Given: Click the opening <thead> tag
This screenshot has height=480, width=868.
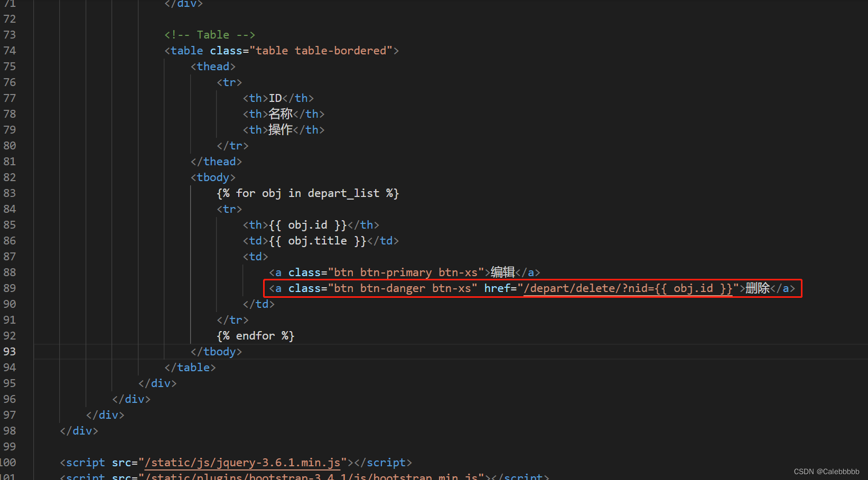Looking at the screenshot, I should 213,67.
